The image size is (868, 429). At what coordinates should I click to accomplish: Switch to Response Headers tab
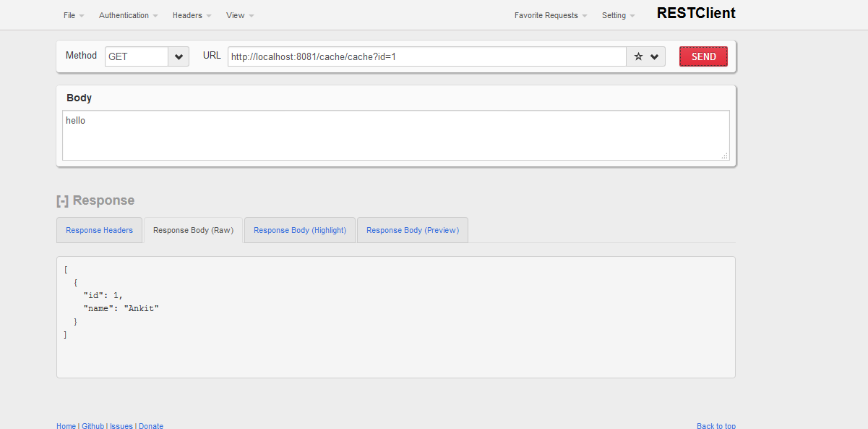coord(99,230)
